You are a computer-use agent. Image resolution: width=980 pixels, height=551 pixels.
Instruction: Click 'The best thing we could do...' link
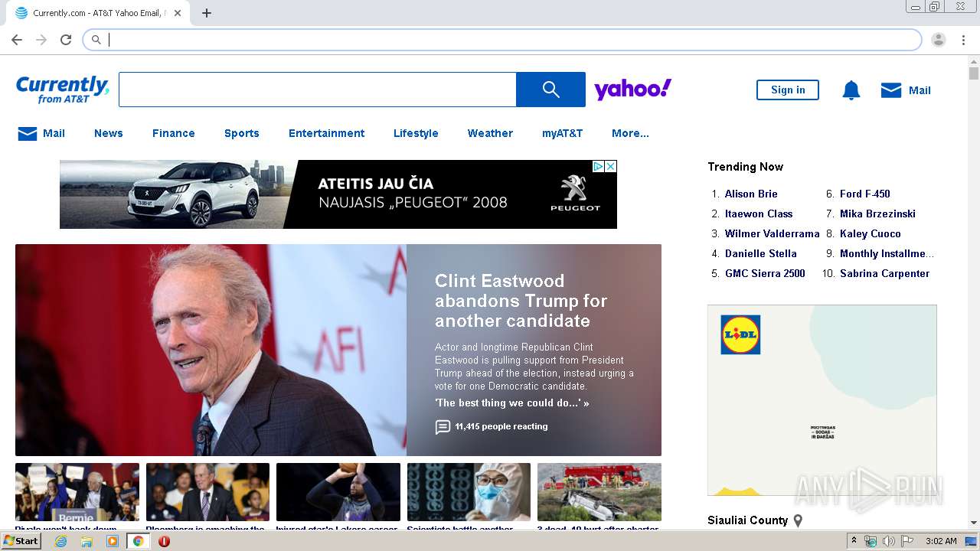[x=512, y=403]
